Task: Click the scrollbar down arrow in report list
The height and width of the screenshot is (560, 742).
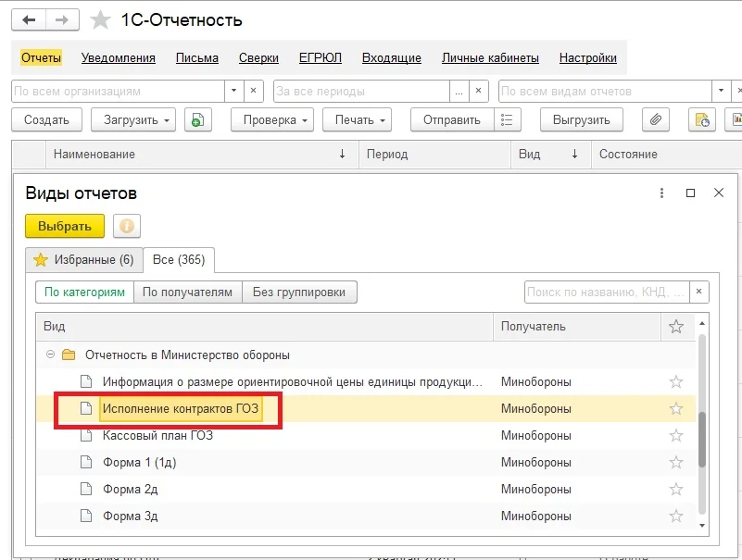Action: (702, 526)
